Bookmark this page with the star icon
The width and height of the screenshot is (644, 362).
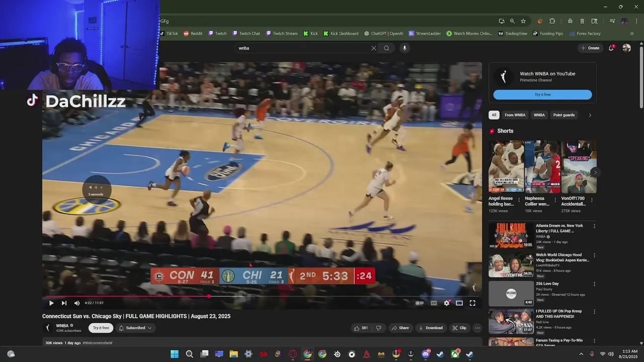pos(523,21)
